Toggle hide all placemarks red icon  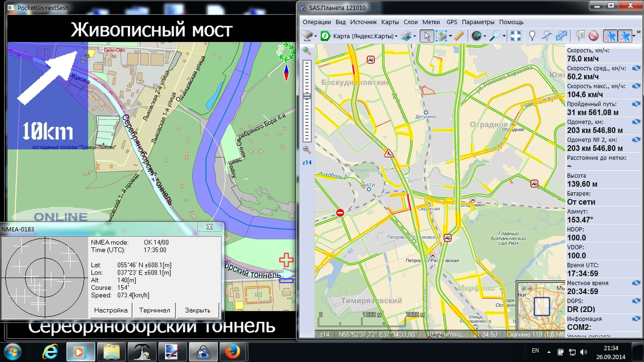[594, 36]
